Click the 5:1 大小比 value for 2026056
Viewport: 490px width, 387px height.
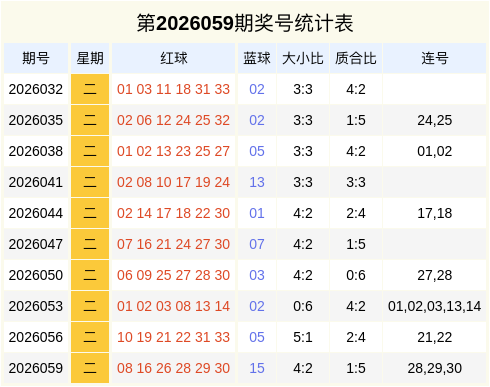pyautogui.click(x=303, y=337)
